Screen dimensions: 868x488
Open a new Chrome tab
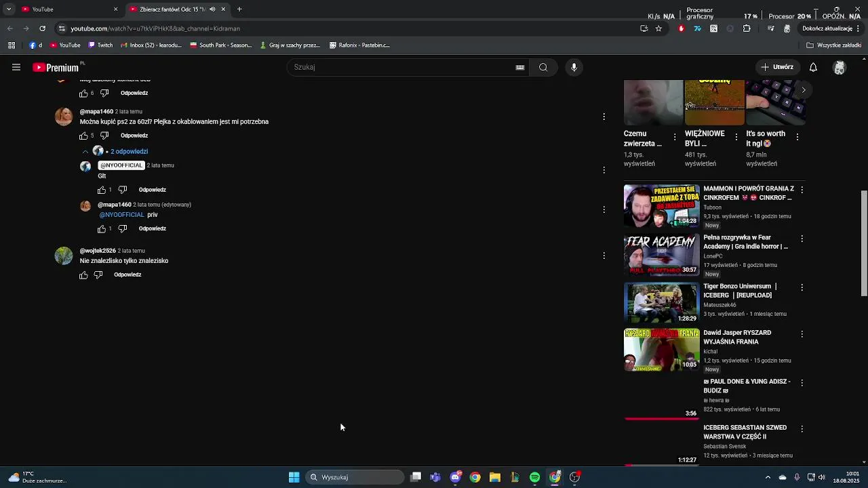click(239, 9)
